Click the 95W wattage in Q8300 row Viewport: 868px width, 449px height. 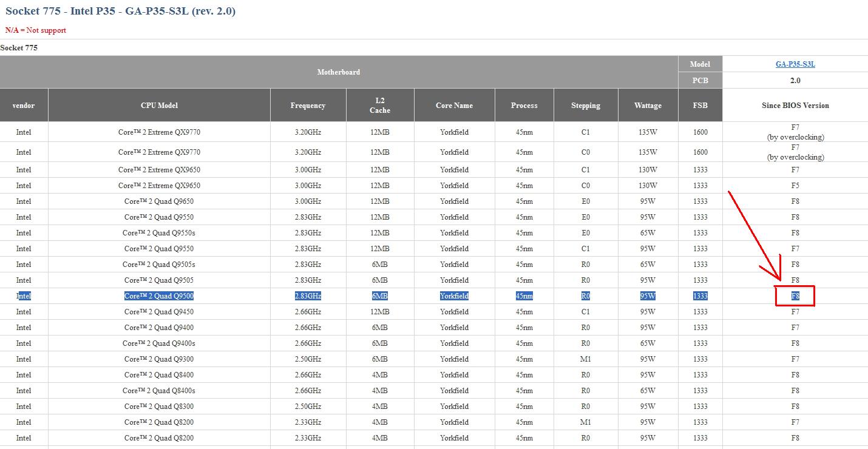pos(648,407)
